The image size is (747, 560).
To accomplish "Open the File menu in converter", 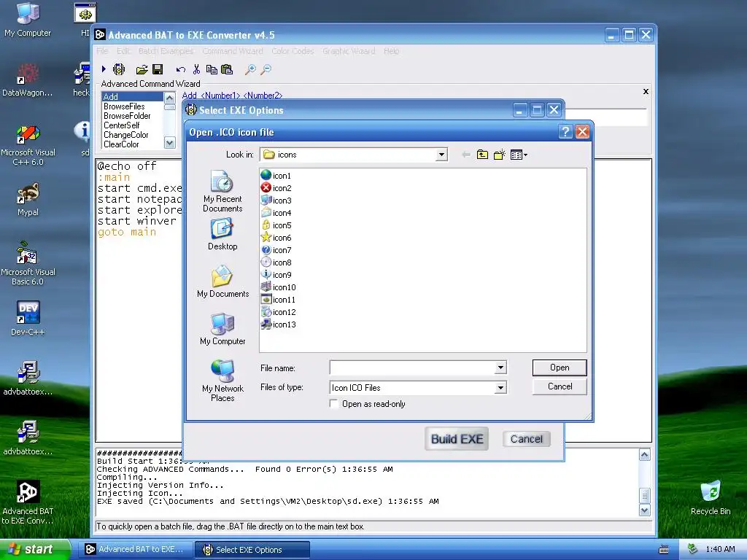I will [x=102, y=51].
